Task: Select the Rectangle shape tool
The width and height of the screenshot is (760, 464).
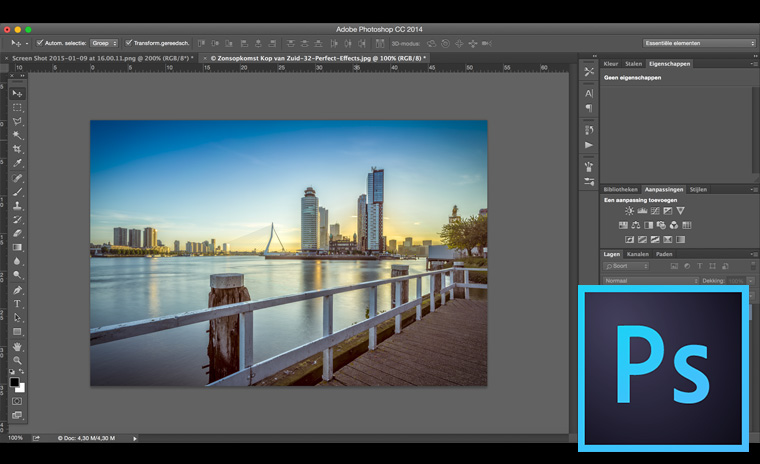Action: [x=17, y=332]
